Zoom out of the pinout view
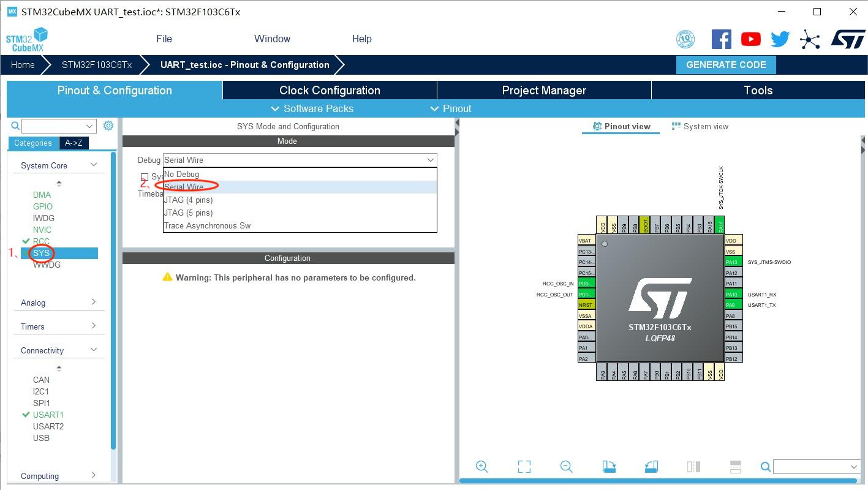The width and height of the screenshot is (868, 490). pos(567,467)
